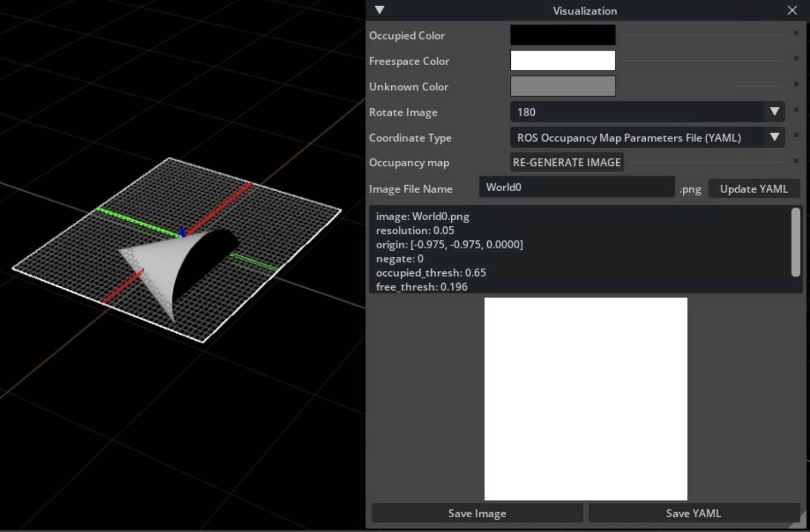The image size is (810, 532).
Task: Click the small square beside Rotate Image
Action: pos(796,109)
